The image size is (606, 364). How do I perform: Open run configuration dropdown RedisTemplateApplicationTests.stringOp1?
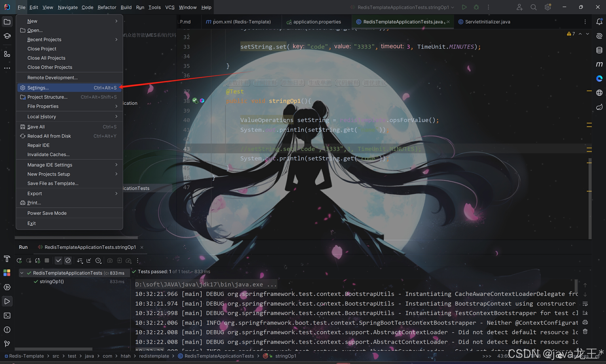(403, 7)
